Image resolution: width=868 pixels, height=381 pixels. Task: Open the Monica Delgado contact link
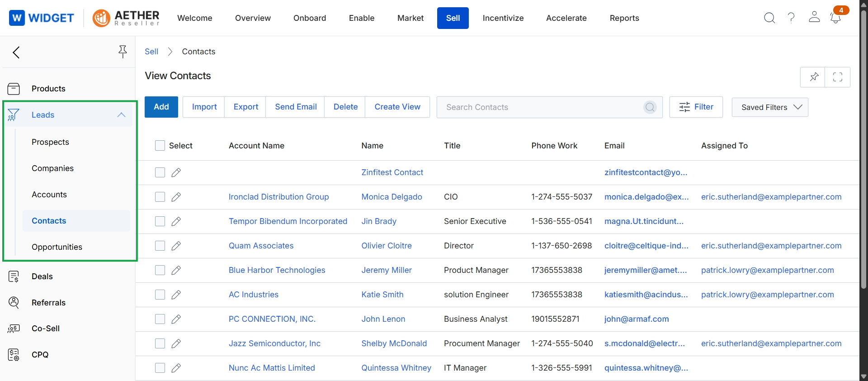tap(392, 197)
